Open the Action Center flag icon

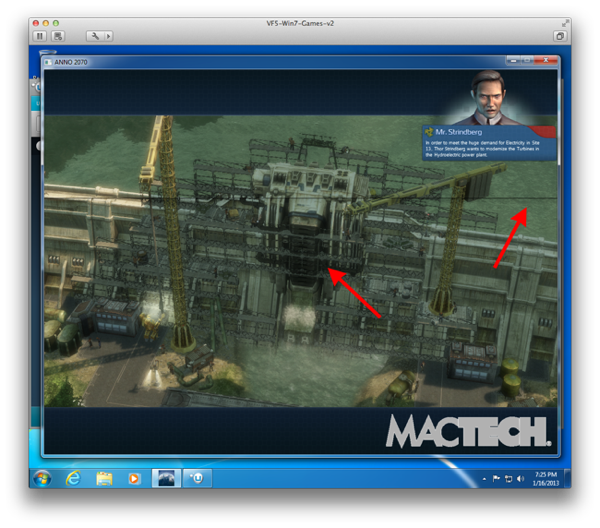point(497,479)
